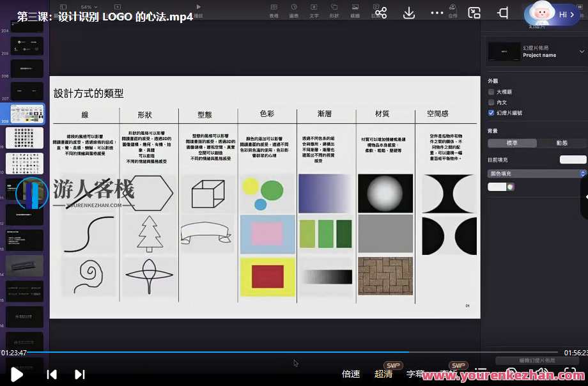The width and height of the screenshot is (588, 386).
Task: Toggle the 內文 body checkbox
Action: tap(491, 102)
